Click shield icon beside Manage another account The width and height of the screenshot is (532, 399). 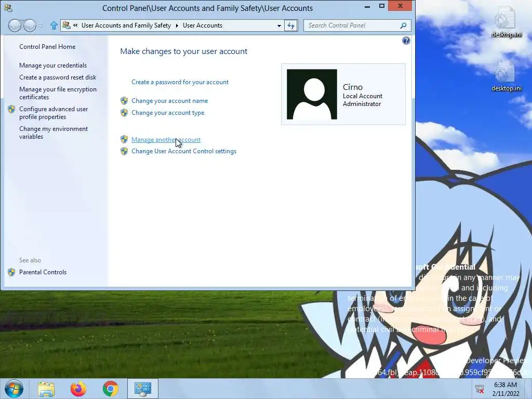coord(124,139)
